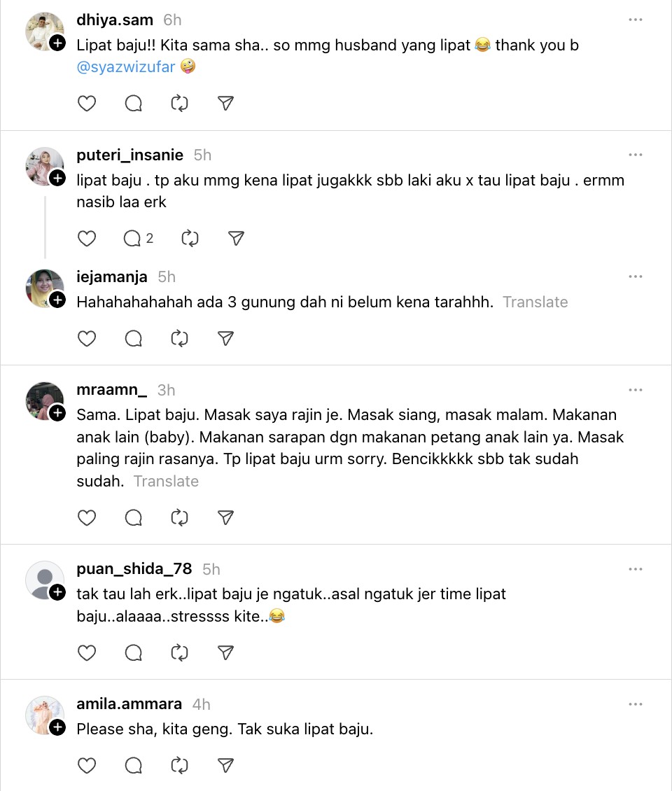Like puteri_insanie's comment
The width and height of the screenshot is (672, 791).
pos(86,239)
